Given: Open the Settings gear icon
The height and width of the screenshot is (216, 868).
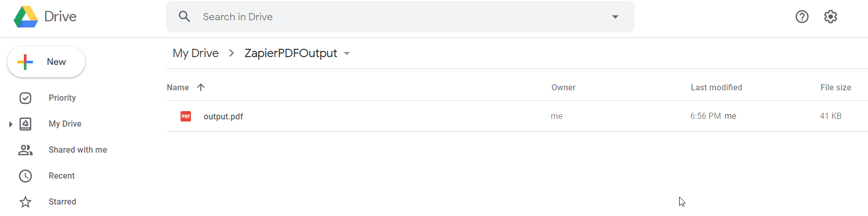Looking at the screenshot, I should point(831,17).
